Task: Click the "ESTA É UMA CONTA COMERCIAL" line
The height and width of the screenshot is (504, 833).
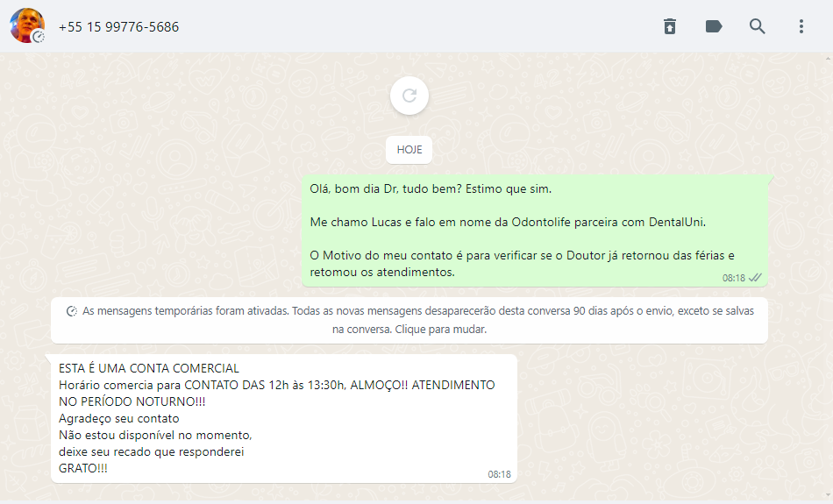Action: click(x=149, y=368)
